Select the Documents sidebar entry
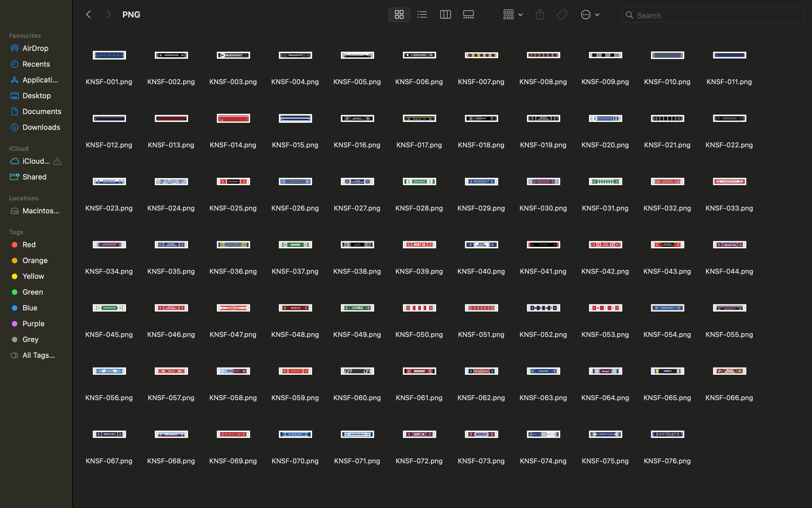 click(x=42, y=111)
